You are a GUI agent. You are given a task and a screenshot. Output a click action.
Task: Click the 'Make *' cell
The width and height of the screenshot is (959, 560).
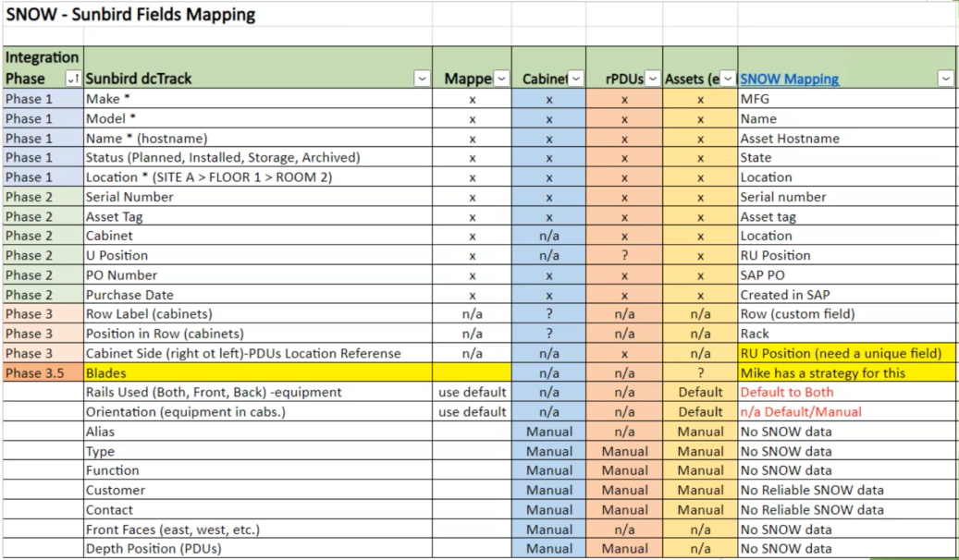(257, 99)
